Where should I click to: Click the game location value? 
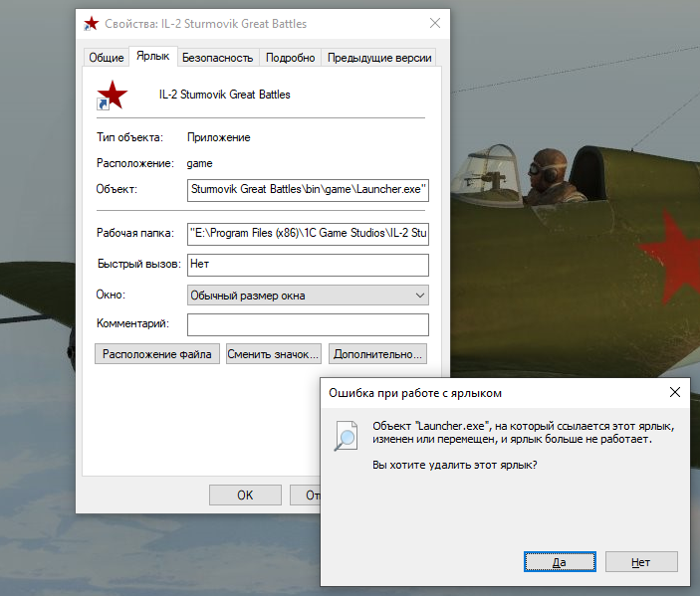pyautogui.click(x=199, y=164)
